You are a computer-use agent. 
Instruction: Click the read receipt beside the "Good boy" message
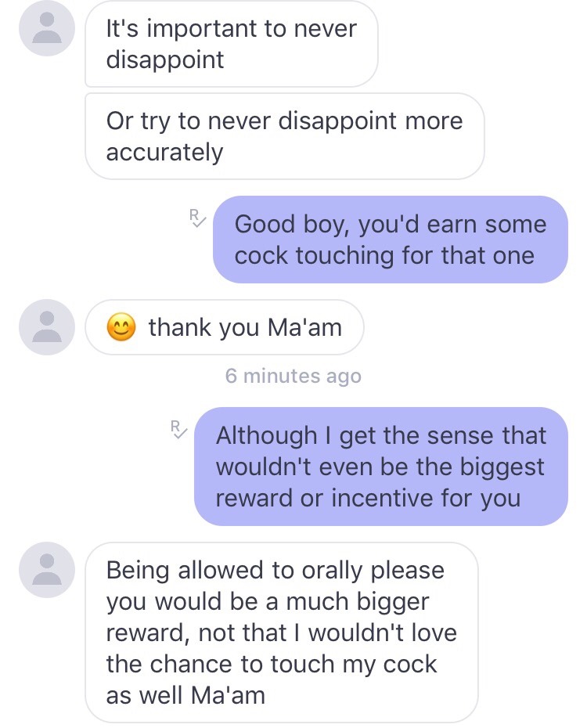[x=197, y=218]
